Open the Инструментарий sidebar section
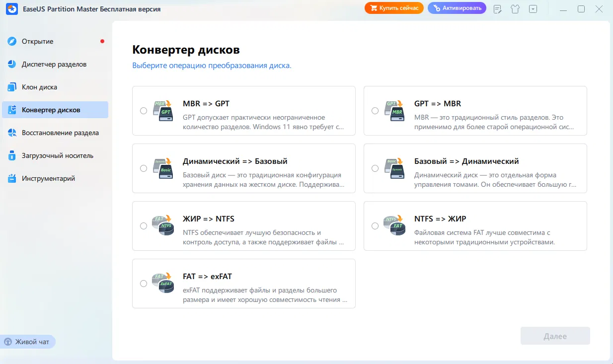 pyautogui.click(x=55, y=178)
